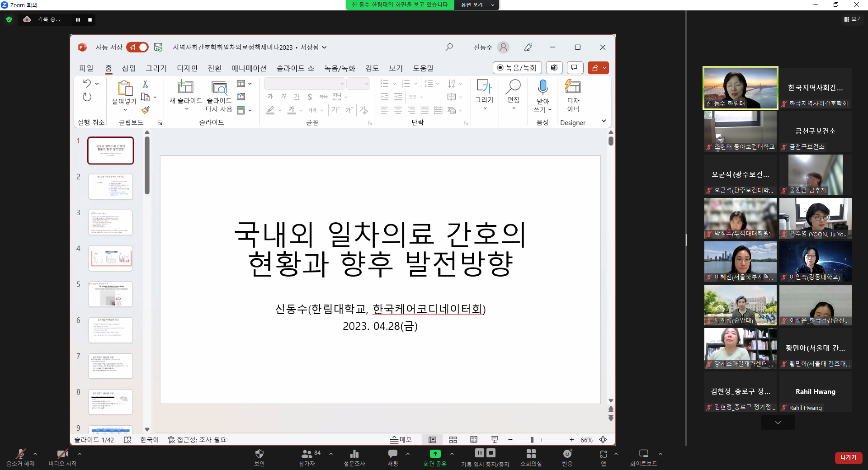Unmute microphone with 음소거 해제 button
This screenshot has height=470, width=868.
pyautogui.click(x=20, y=454)
